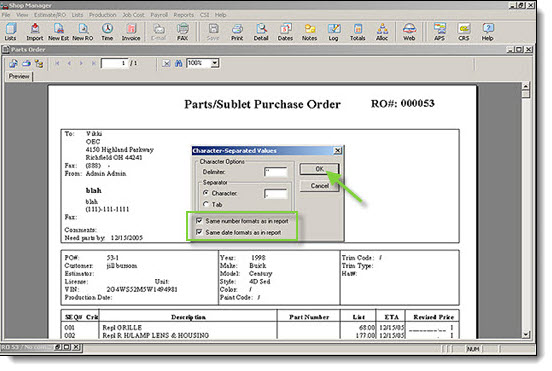Image resolution: width=552 pixels, height=371 pixels.
Task: Open the View menu
Action: (x=22, y=15)
